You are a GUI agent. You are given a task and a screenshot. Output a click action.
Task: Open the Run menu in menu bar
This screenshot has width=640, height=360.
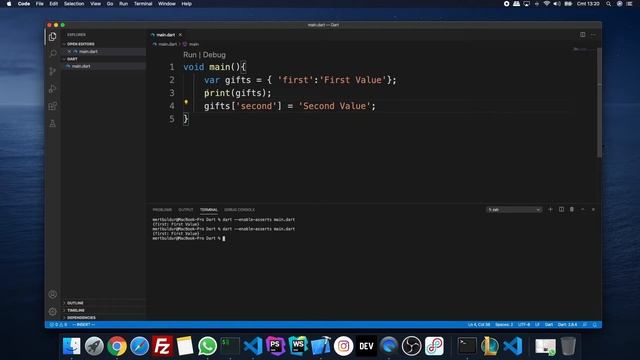123,4
